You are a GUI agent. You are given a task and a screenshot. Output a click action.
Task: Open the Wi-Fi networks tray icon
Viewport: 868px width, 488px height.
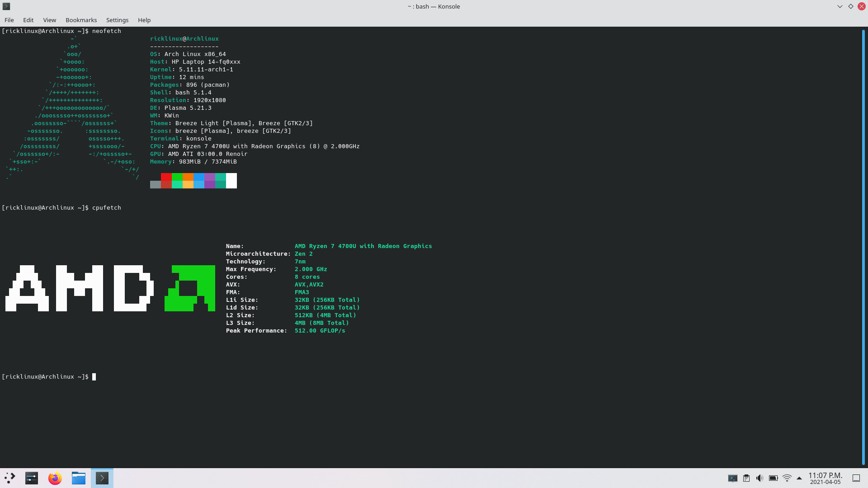coord(787,478)
